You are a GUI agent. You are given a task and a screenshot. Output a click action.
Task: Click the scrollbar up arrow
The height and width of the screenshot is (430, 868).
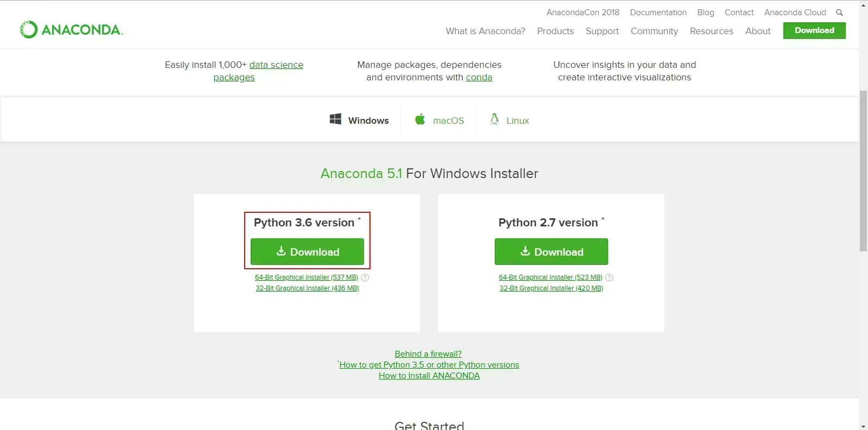coord(863,4)
